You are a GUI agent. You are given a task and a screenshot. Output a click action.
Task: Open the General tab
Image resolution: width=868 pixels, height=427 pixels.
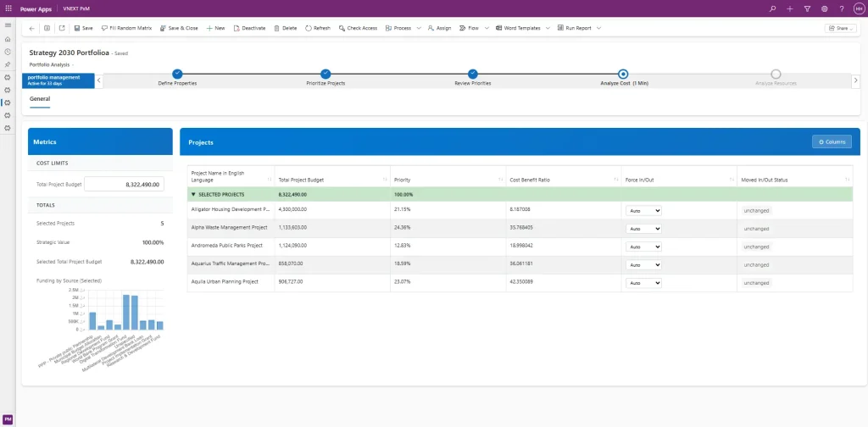(40, 99)
